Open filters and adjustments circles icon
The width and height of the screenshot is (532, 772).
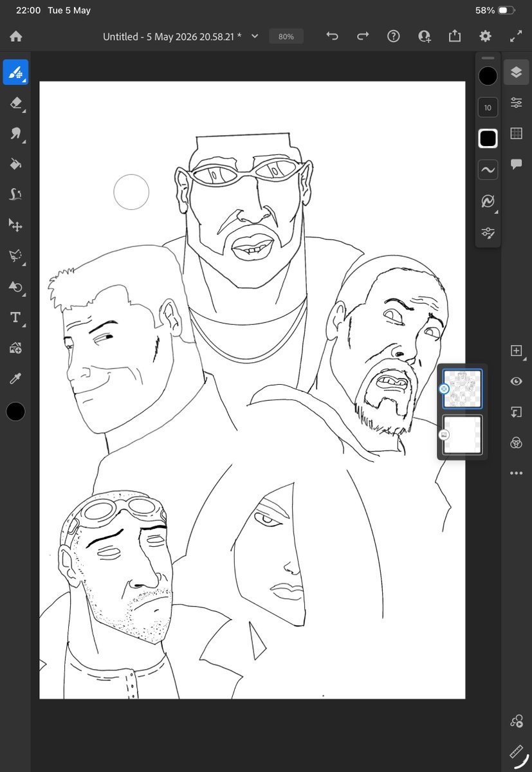point(516,443)
